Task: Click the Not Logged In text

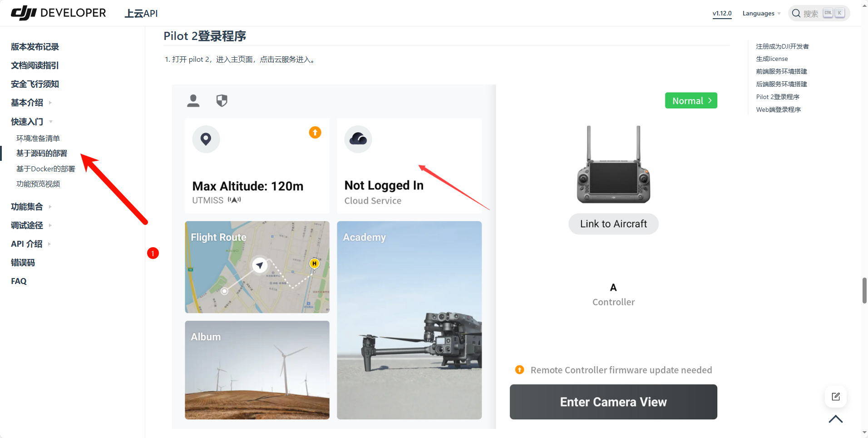Action: [384, 185]
